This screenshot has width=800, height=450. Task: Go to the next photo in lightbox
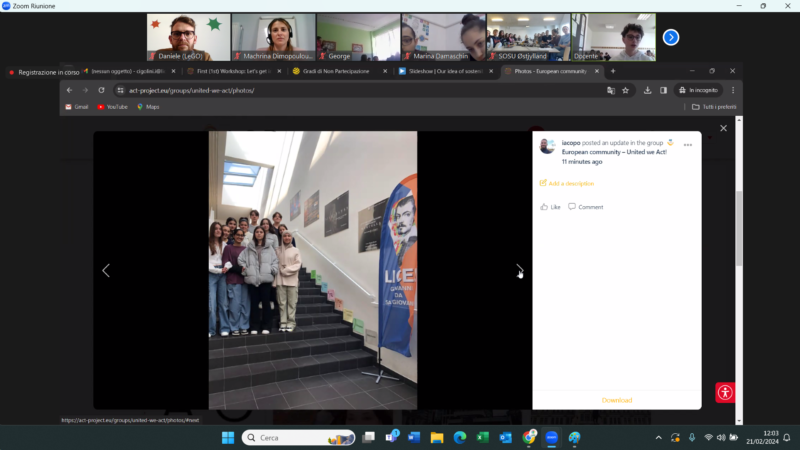point(518,270)
